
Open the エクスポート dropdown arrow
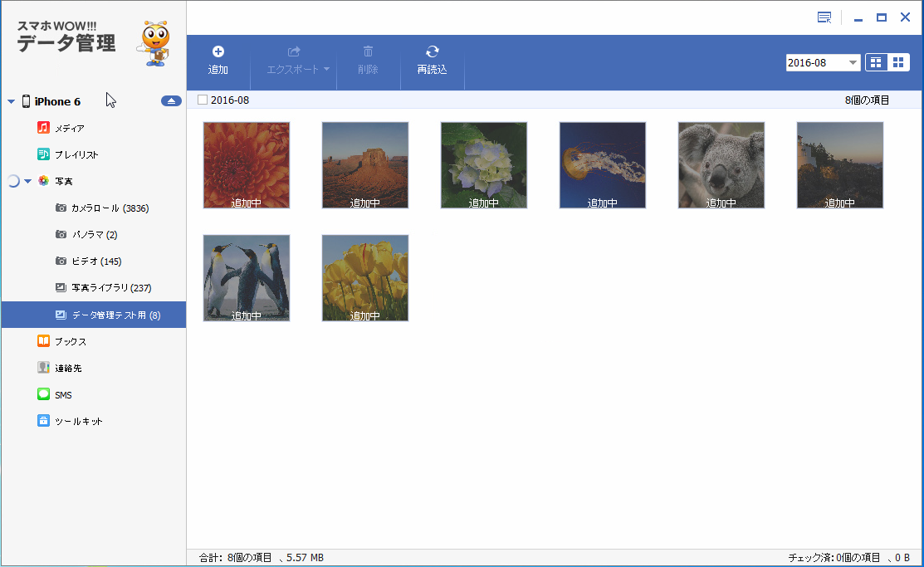coord(327,69)
